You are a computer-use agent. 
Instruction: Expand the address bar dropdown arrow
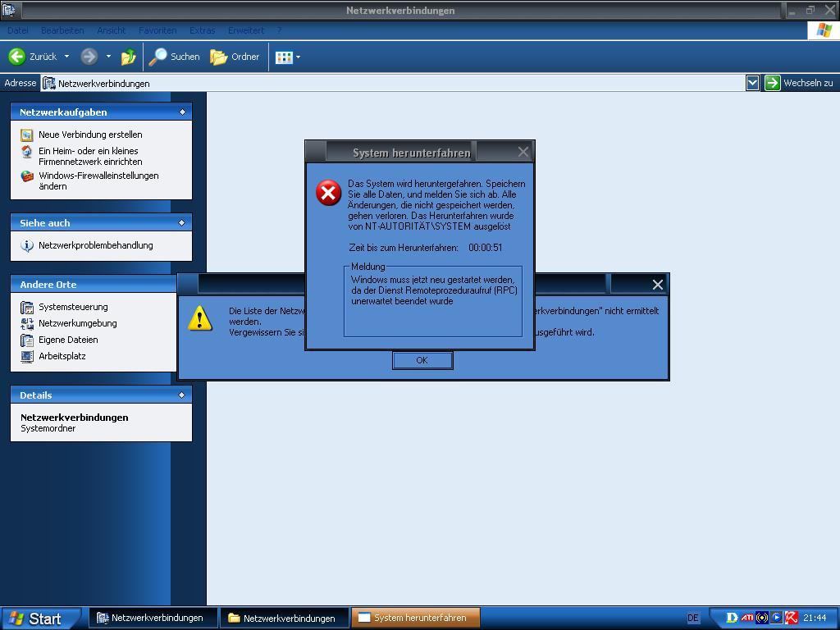click(x=752, y=83)
